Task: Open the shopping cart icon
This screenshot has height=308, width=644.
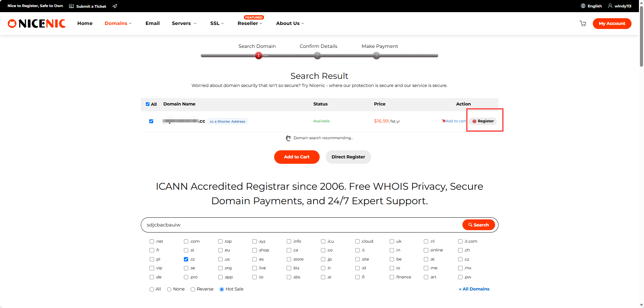Action: 583,24
